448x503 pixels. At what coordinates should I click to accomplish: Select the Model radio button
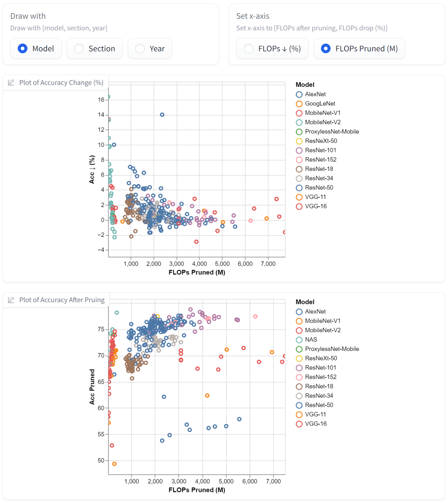[23, 49]
